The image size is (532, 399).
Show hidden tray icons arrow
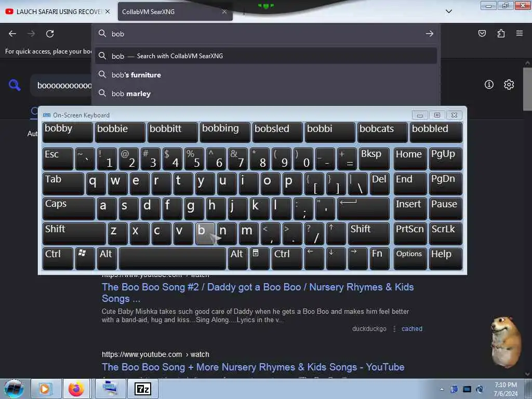tap(442, 389)
